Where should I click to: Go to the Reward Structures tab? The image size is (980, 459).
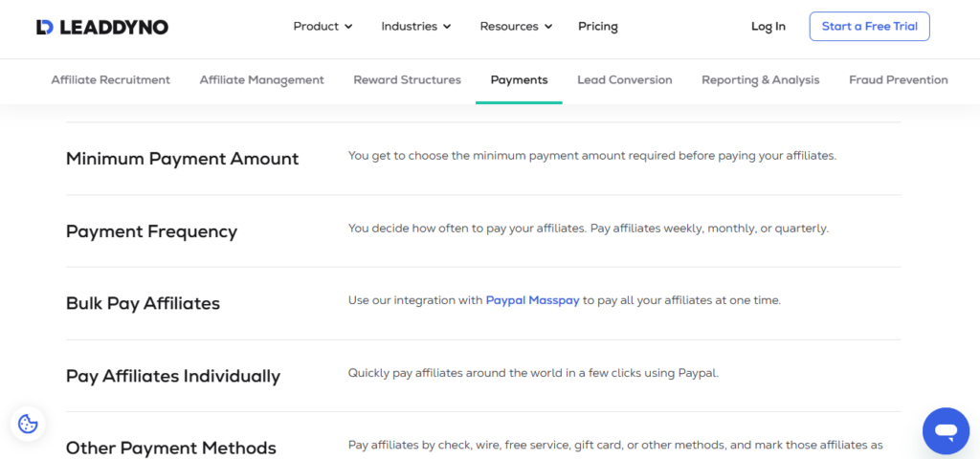point(407,80)
